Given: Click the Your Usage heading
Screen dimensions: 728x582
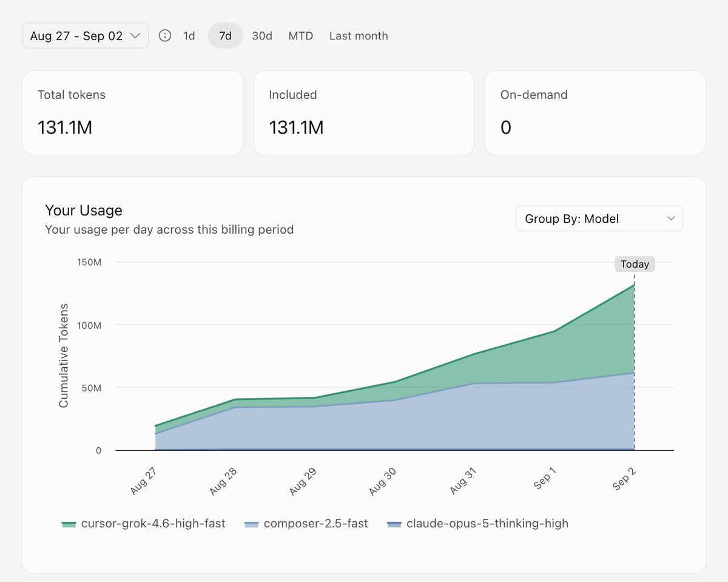Looking at the screenshot, I should pyautogui.click(x=84, y=211).
